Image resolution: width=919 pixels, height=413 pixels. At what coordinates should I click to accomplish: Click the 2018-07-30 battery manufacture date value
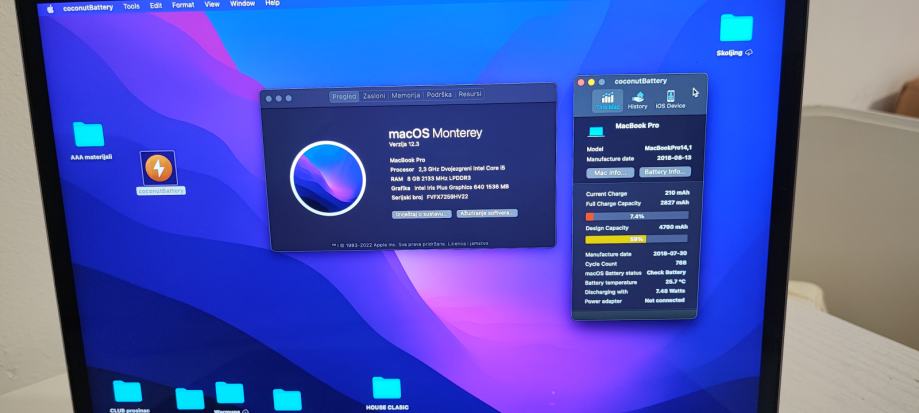tap(670, 254)
